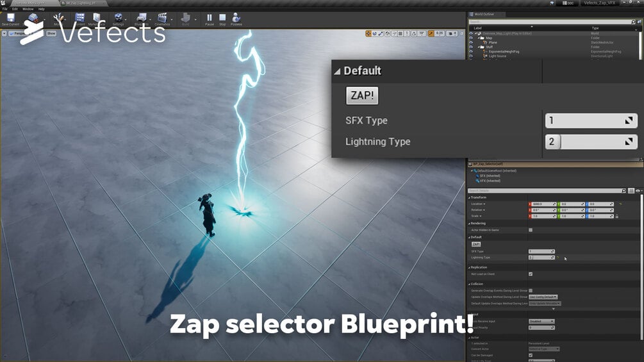Sort outliner by the Label column header
Screen dimensions: 644x362
click(477, 28)
